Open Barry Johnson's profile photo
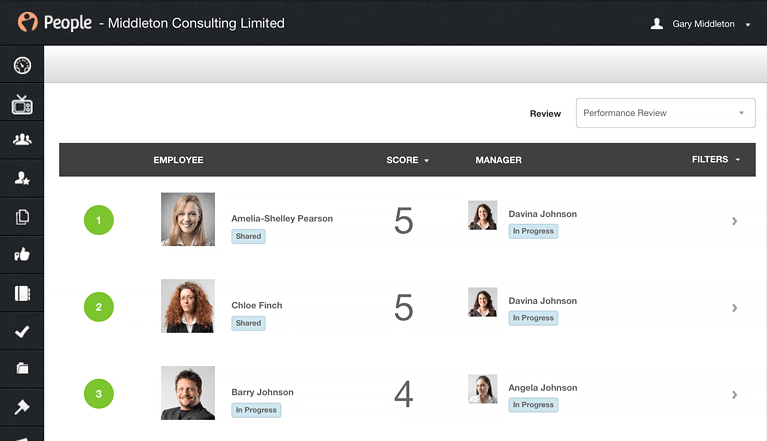The width and height of the screenshot is (767, 441). click(188, 393)
